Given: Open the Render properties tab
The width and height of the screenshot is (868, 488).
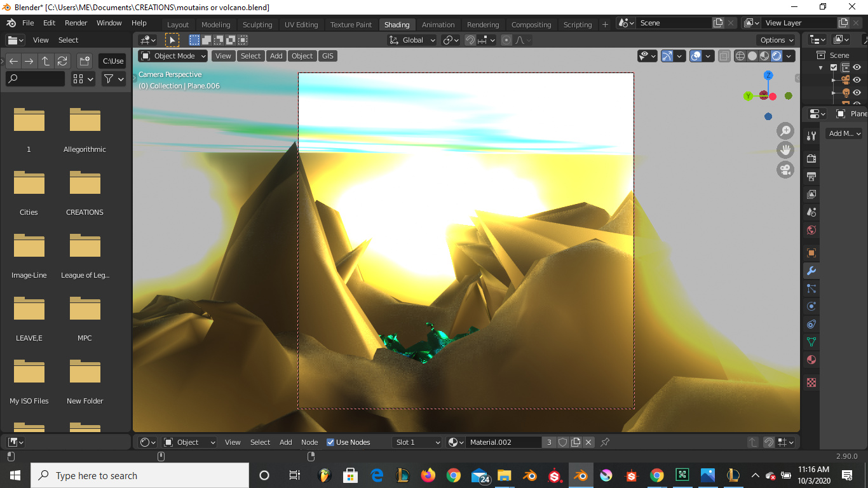Looking at the screenshot, I should tap(811, 158).
